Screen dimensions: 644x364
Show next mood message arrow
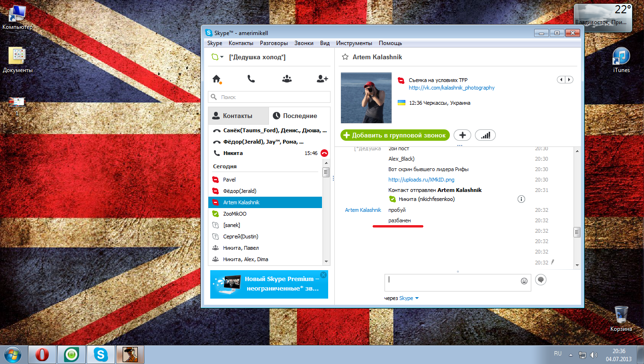[x=569, y=80]
